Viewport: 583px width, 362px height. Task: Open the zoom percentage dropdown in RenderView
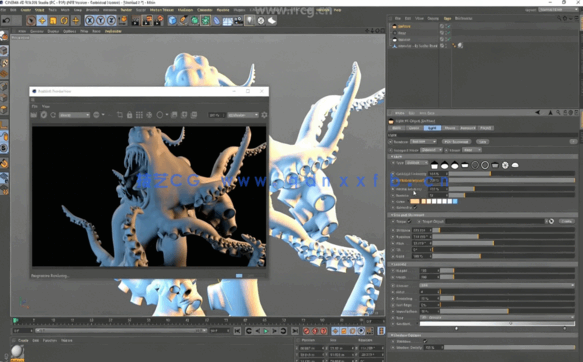coord(217,115)
